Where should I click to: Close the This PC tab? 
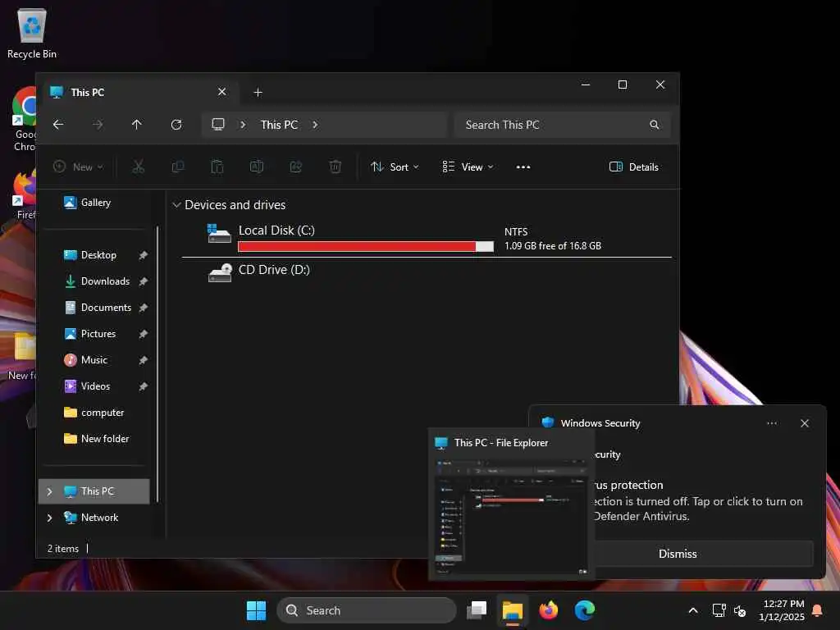(x=221, y=92)
